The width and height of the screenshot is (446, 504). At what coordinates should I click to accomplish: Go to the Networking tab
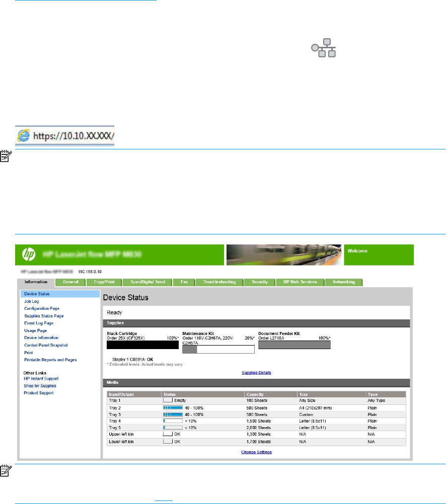[x=344, y=282]
